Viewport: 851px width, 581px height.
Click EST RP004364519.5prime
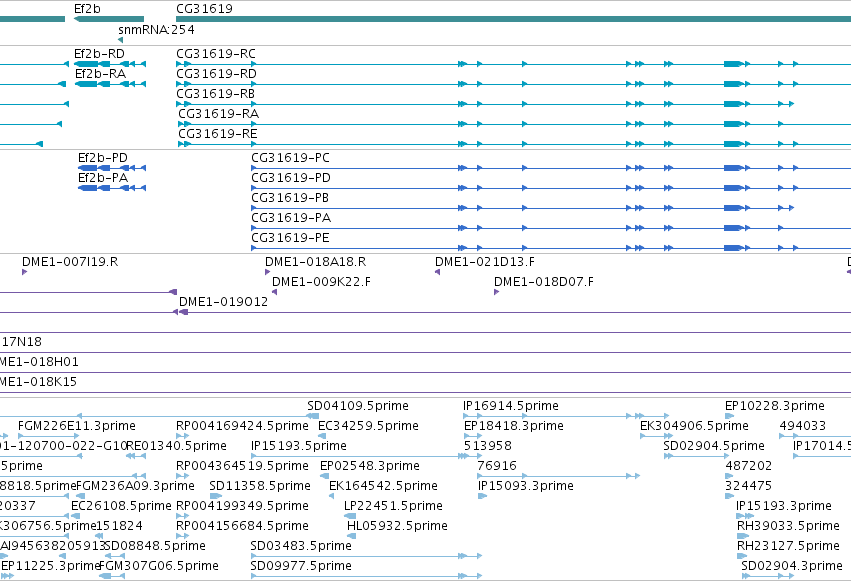click(242, 467)
